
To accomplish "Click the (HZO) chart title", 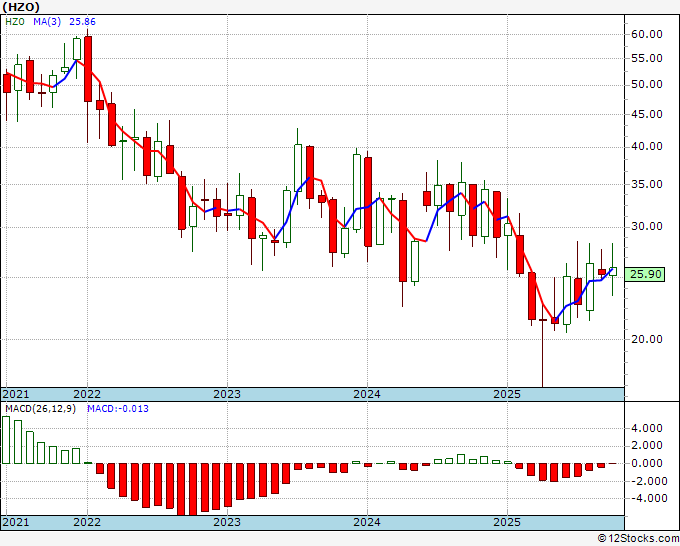I will (21, 7).
